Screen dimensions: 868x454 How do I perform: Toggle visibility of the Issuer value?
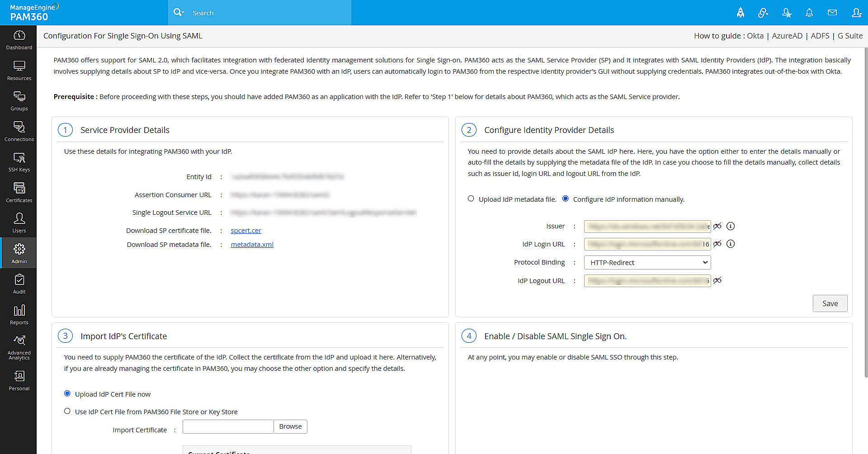[x=717, y=226]
